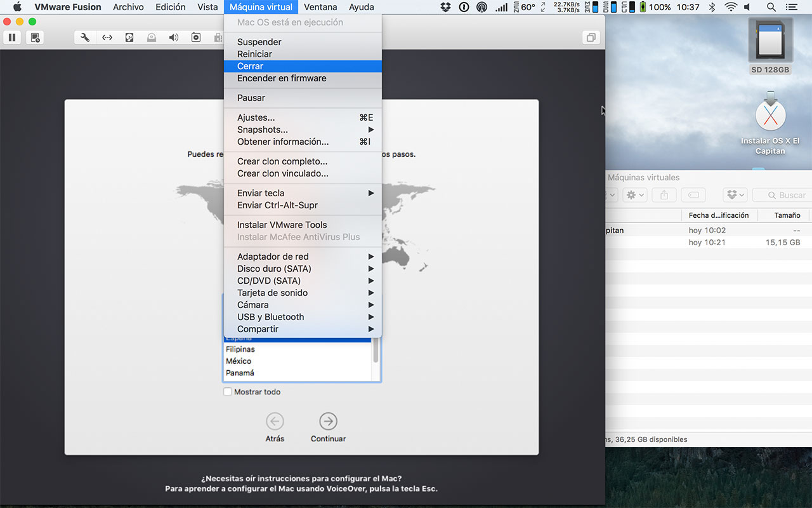Click the camera device toolbar icon

(196, 37)
